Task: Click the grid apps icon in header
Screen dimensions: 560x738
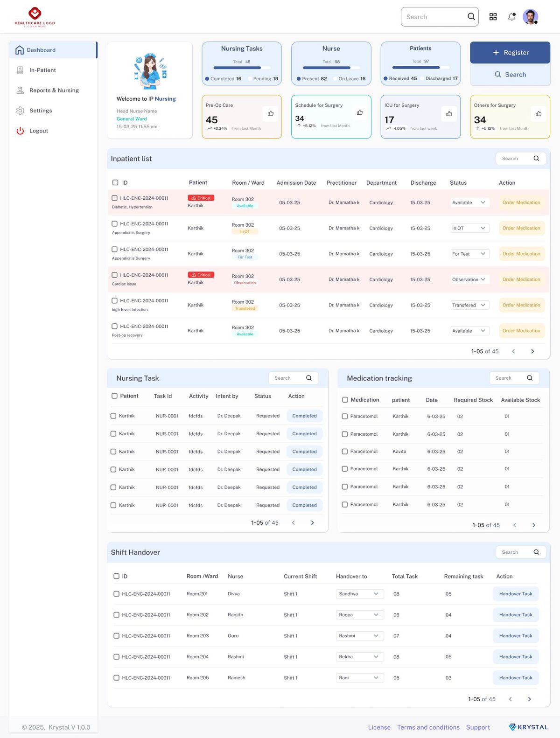Action: click(493, 17)
